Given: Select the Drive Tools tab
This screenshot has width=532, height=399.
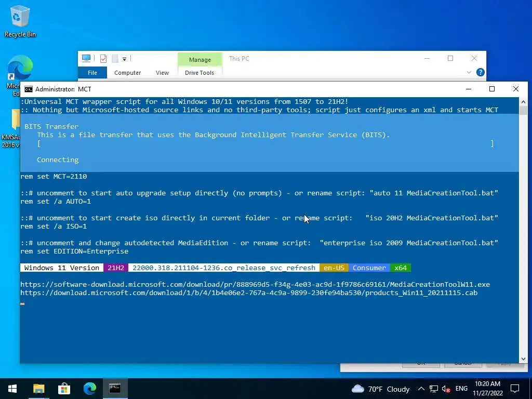Looking at the screenshot, I should (199, 73).
